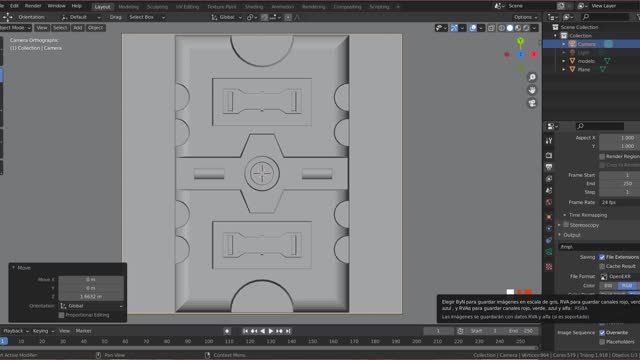Open the Object menu in viewport header
The height and width of the screenshot is (360, 640).
tap(95, 28)
